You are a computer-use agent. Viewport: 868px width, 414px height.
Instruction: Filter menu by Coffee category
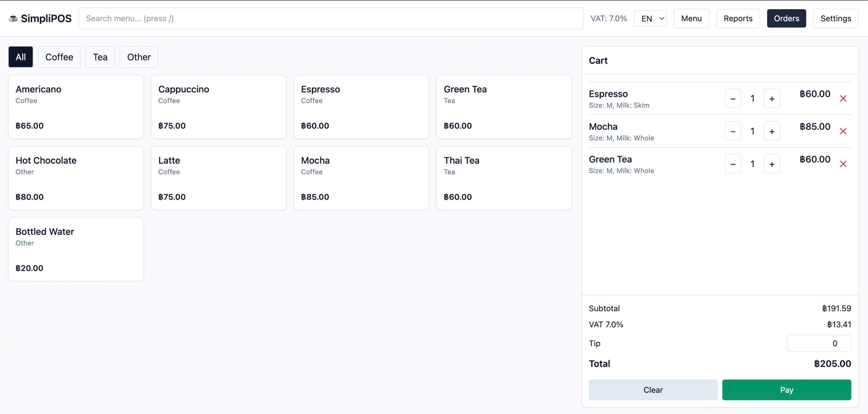tap(59, 57)
